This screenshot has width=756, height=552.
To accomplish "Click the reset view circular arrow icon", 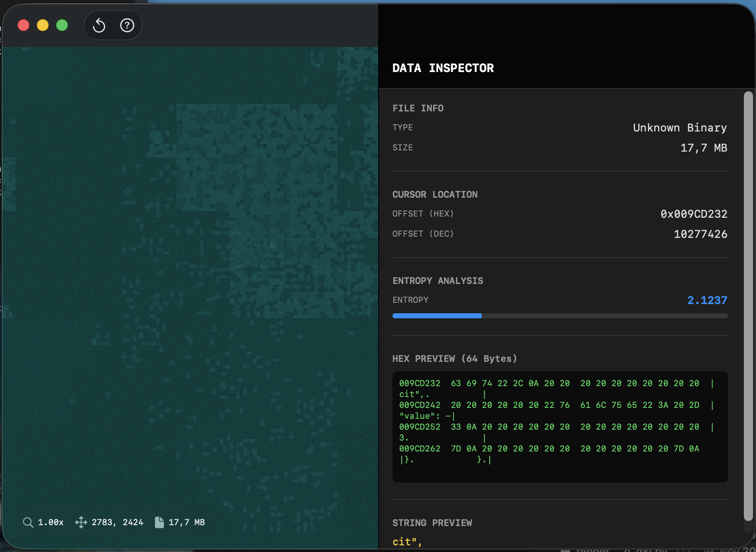I will click(99, 26).
